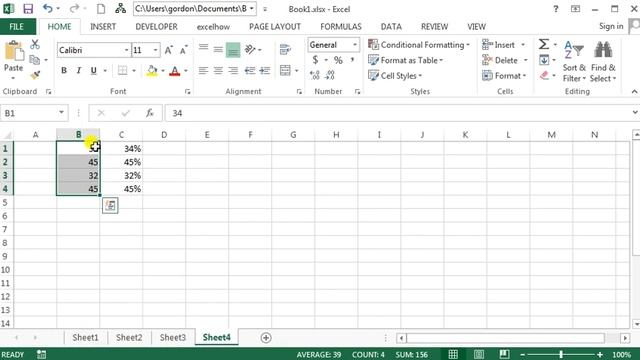Click the Cut scissors icon
Image resolution: width=640 pixels, height=360 pixels.
point(35,44)
